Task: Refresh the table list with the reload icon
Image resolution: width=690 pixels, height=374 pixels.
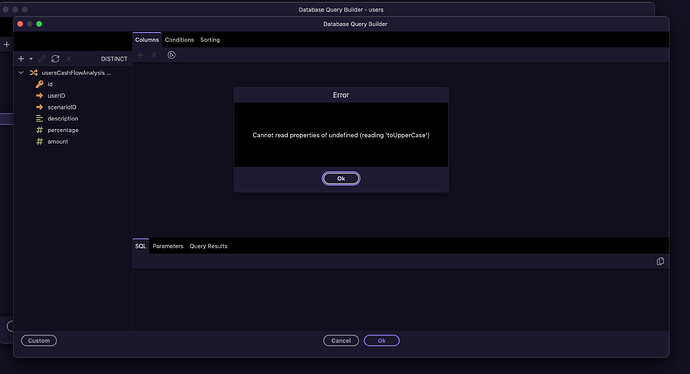Action: pos(55,59)
